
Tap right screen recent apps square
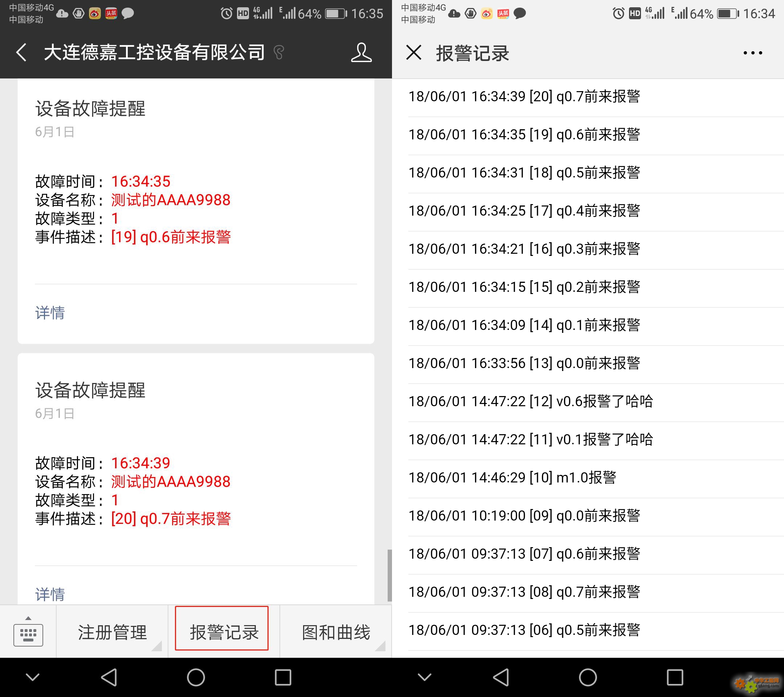point(675,677)
